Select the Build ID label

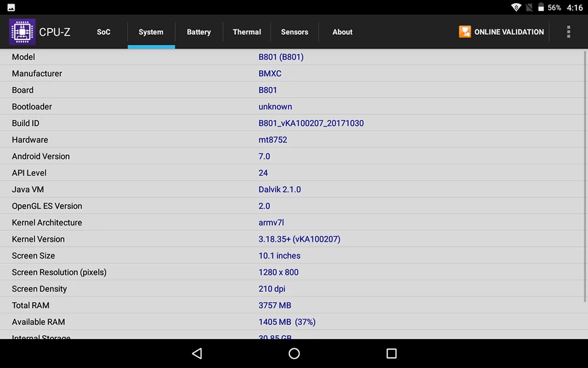tap(25, 123)
